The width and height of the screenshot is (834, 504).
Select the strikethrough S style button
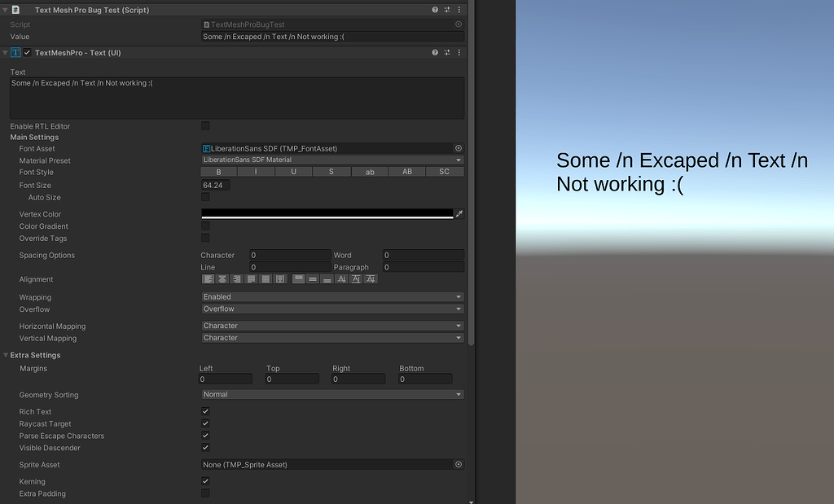pyautogui.click(x=331, y=172)
